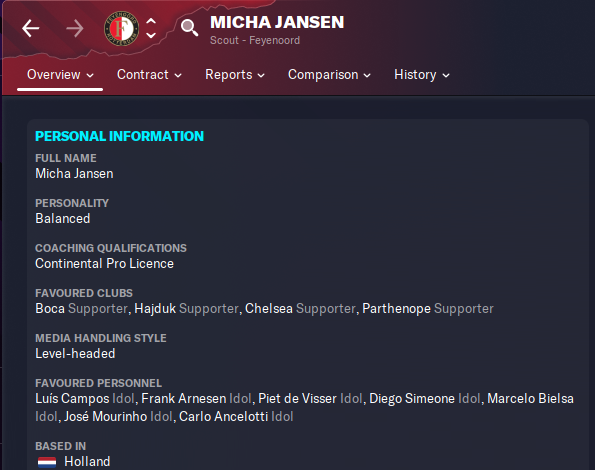Screen dimensions: 595x470
Task: Switch to the Comparison tab
Action: [329, 75]
